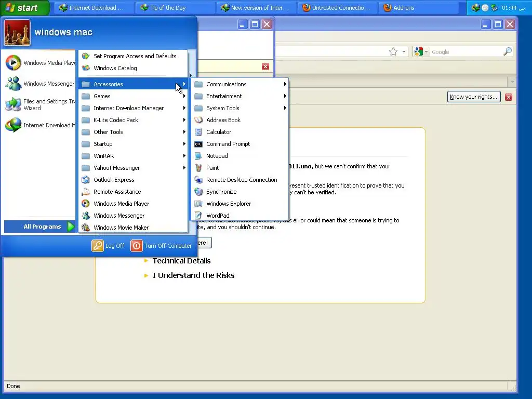Click the bookmark star in Firefox
Screen dimensions: 532x399
coord(393,51)
